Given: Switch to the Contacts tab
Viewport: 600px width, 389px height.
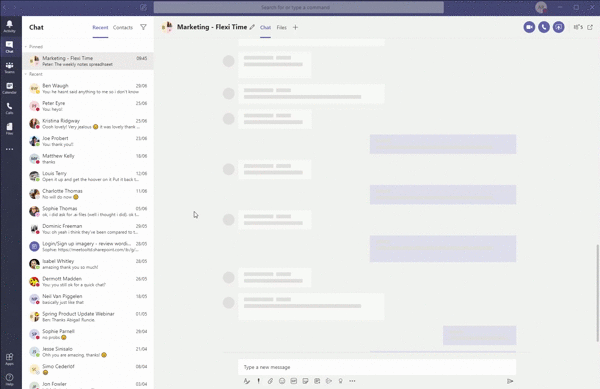Looking at the screenshot, I should (x=123, y=28).
